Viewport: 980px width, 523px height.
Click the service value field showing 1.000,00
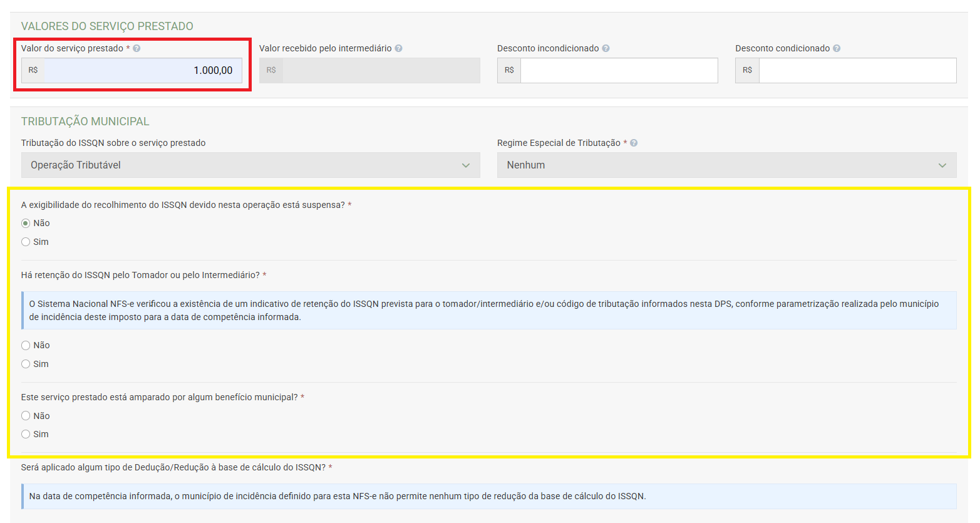pos(143,71)
